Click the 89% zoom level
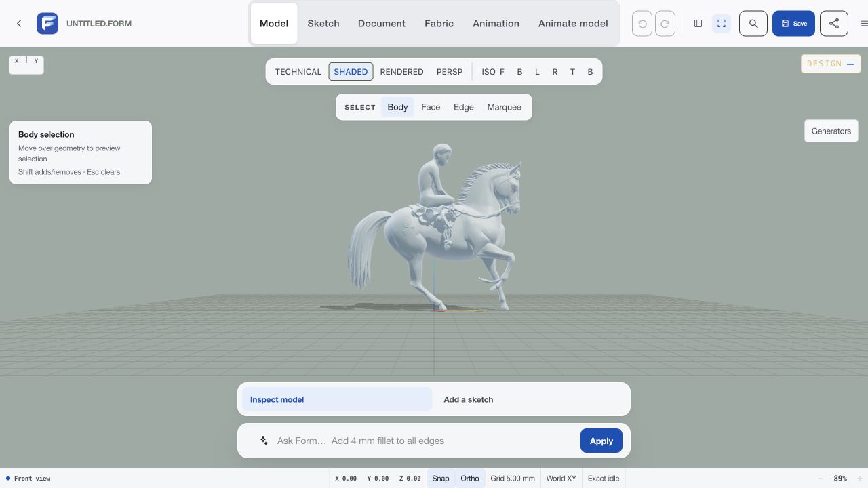This screenshot has height=488, width=868. coord(840,479)
